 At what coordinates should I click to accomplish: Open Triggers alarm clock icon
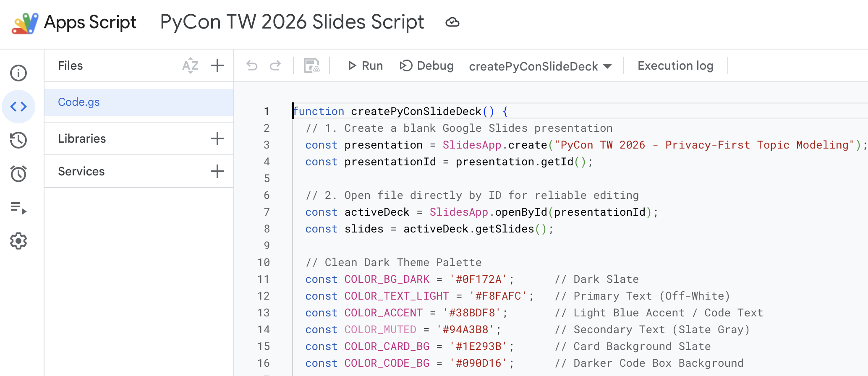coord(18,174)
